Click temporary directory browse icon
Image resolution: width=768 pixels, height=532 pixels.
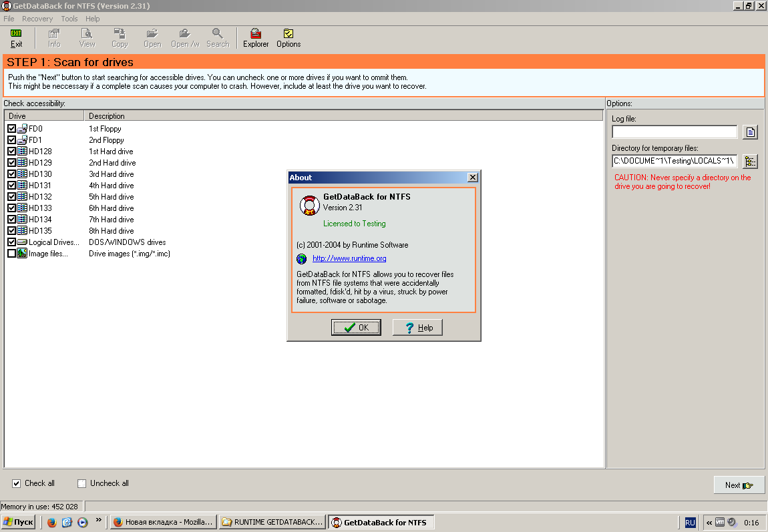(x=751, y=161)
